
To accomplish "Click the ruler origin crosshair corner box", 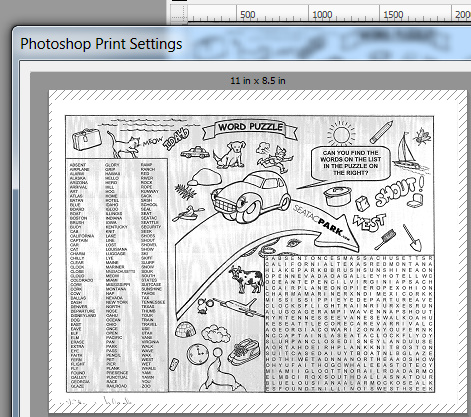I will pyautogui.click(x=179, y=15).
